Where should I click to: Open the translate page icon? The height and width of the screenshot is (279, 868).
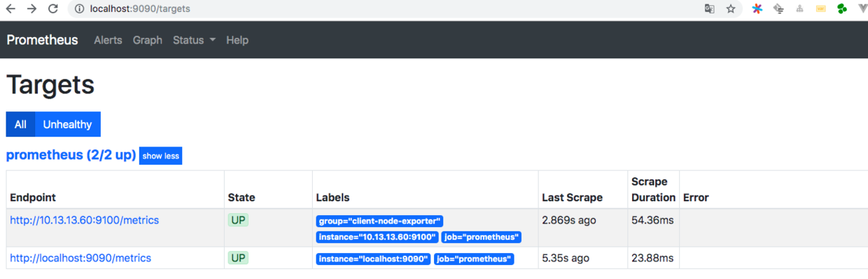click(710, 9)
